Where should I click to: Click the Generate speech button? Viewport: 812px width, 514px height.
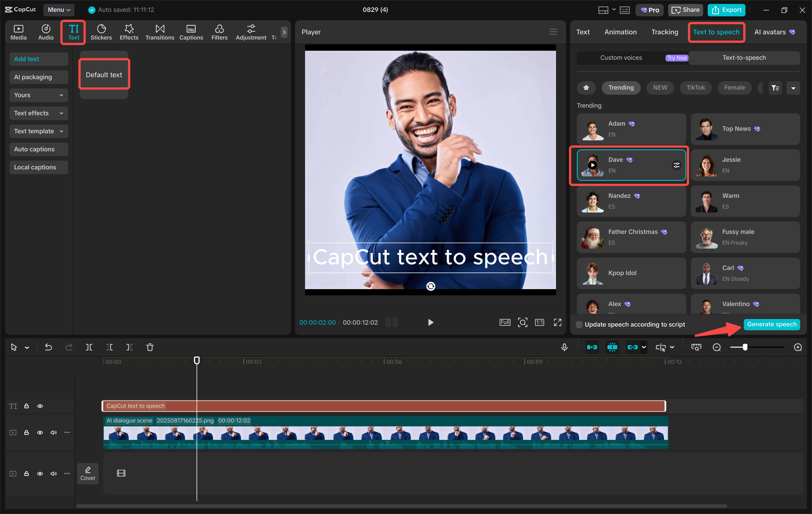(x=771, y=324)
